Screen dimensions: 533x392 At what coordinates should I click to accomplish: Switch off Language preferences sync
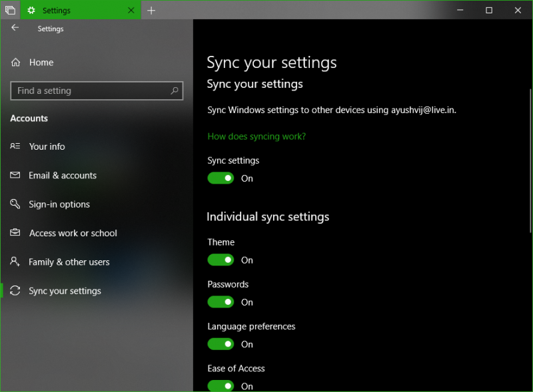click(221, 344)
